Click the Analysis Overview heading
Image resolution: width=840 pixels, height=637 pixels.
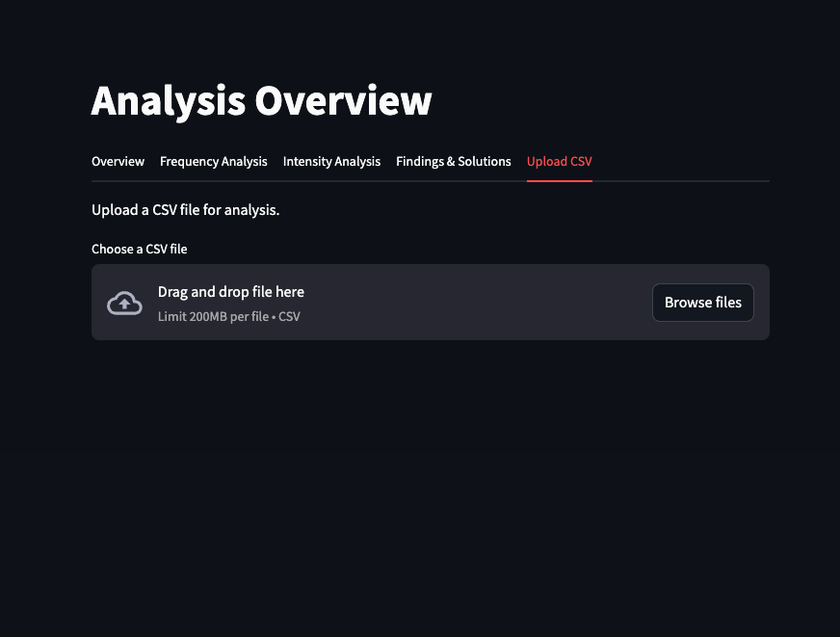(x=261, y=101)
